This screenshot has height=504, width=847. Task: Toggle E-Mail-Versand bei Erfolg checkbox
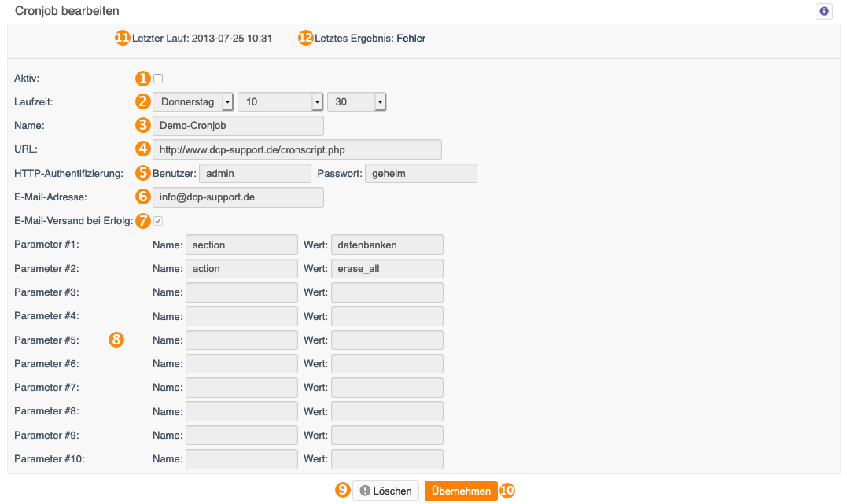(x=158, y=220)
